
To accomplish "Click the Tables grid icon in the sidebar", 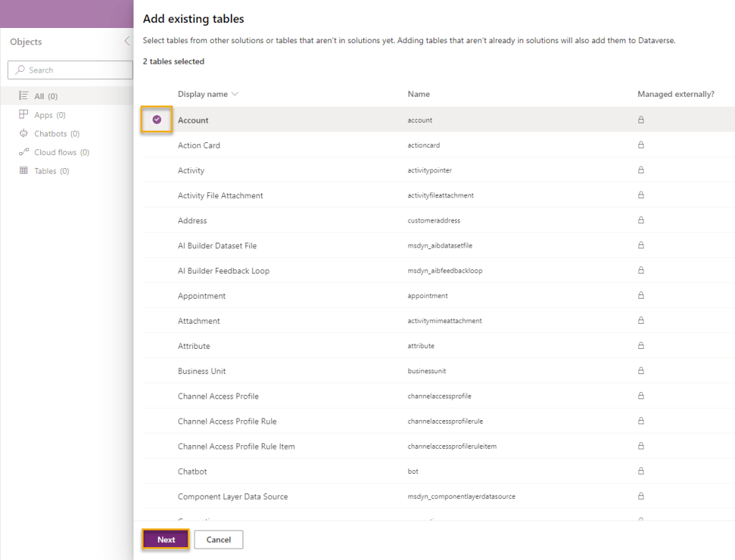I will (24, 170).
